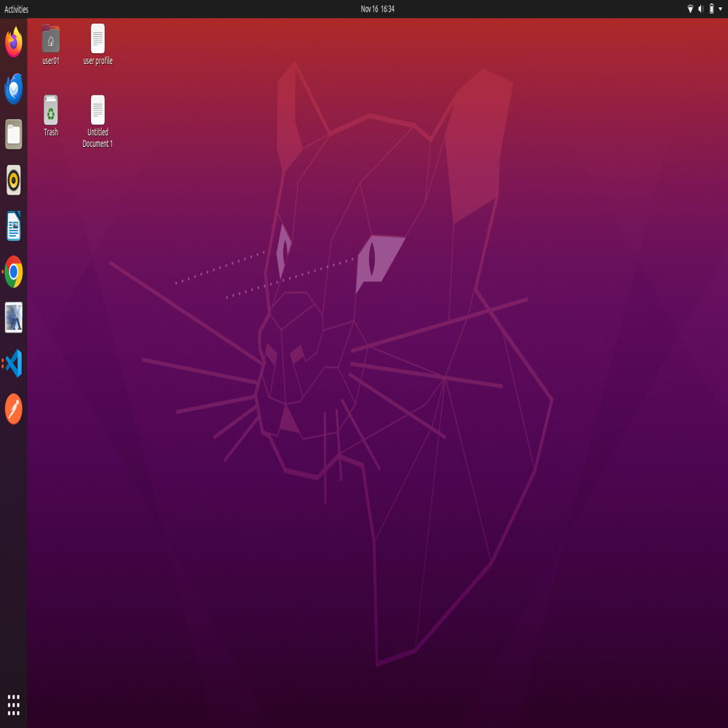Expand the system menu arrow
Viewport: 728px width, 728px height.
[x=721, y=9]
